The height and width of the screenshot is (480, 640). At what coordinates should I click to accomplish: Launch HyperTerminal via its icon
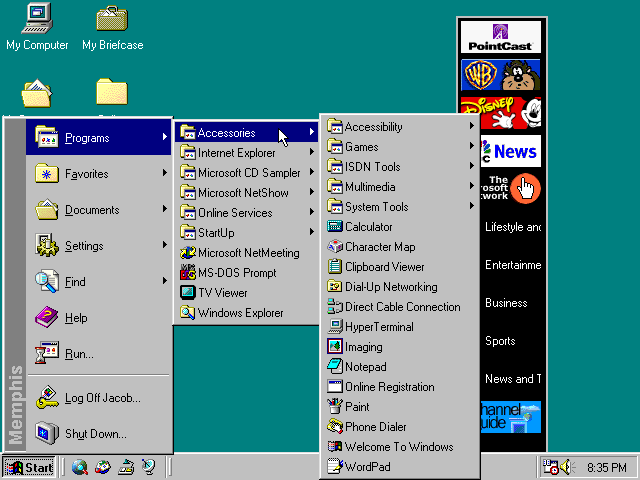click(335, 327)
